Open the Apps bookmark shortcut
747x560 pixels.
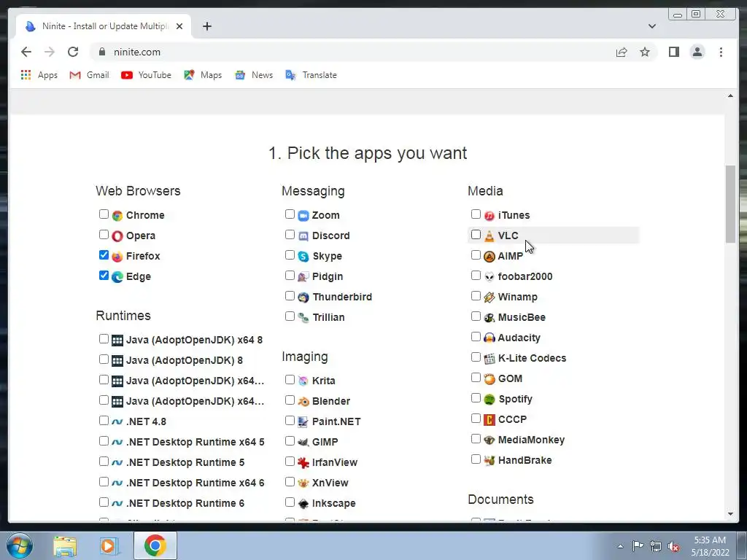tap(39, 75)
